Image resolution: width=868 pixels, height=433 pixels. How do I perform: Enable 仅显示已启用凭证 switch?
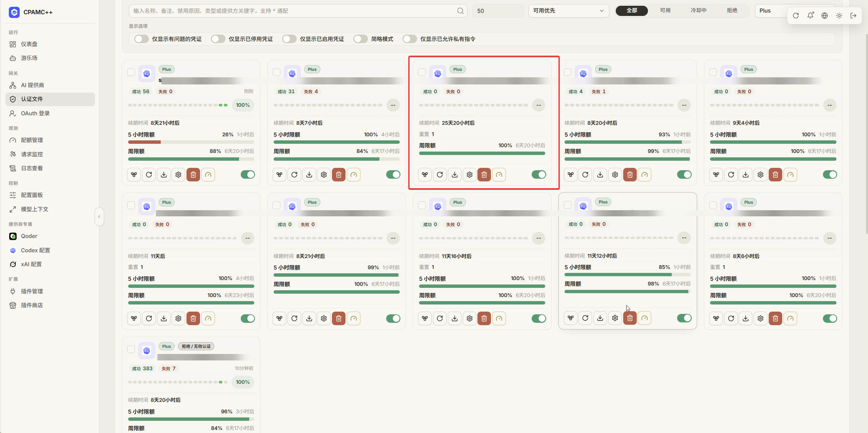[289, 39]
